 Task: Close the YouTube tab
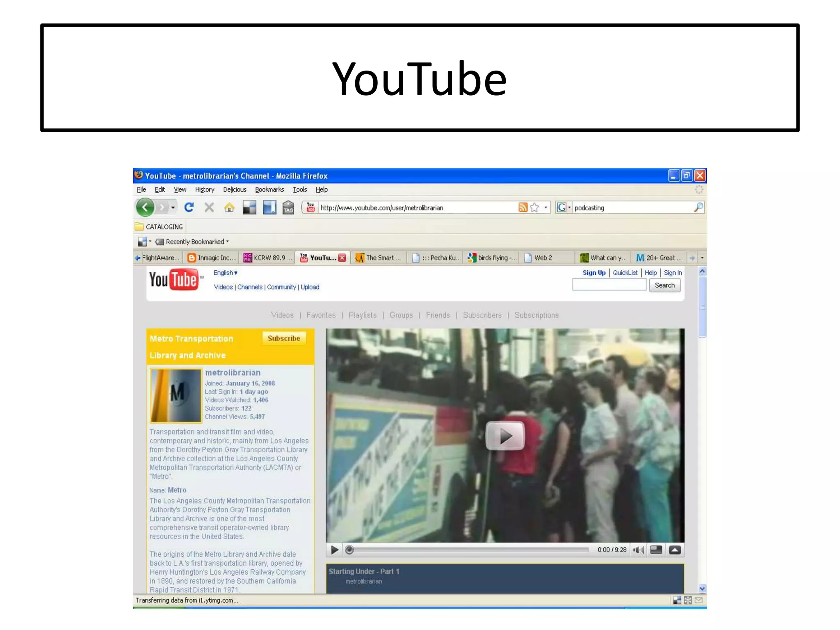pyautogui.click(x=342, y=258)
